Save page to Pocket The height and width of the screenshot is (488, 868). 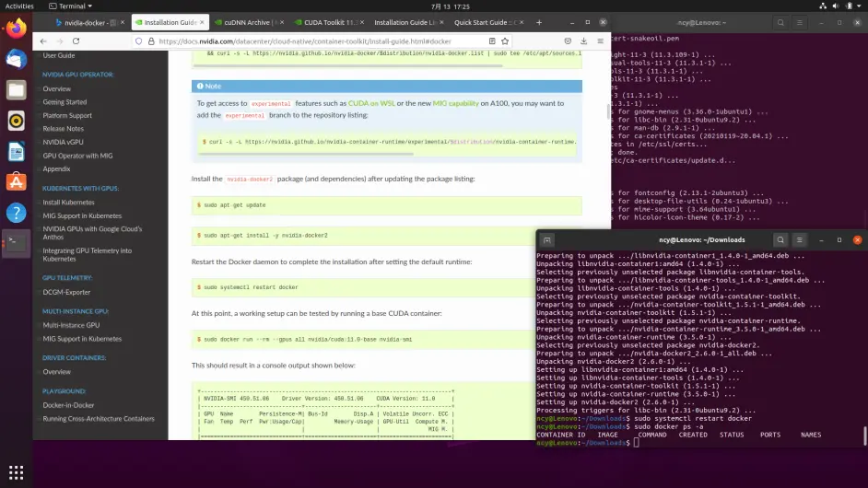click(x=568, y=41)
